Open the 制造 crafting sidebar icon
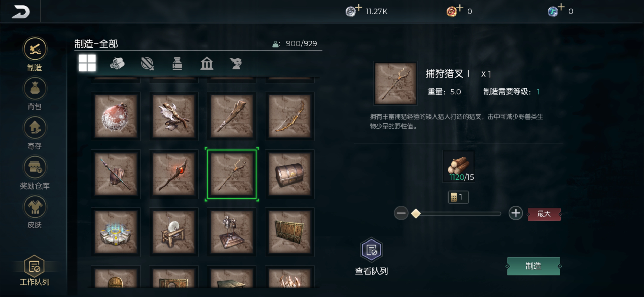This screenshot has width=644, height=297. pyautogui.click(x=35, y=49)
